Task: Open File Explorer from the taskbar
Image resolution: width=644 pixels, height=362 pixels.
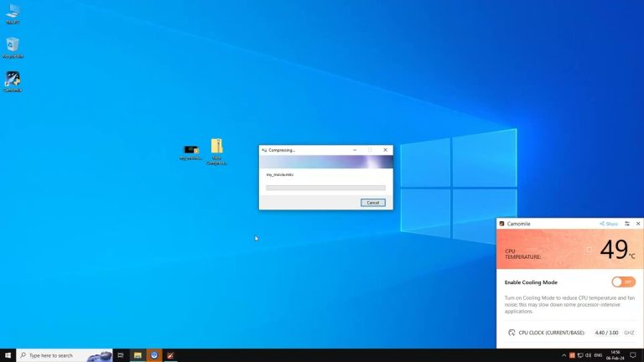Action: click(138, 355)
